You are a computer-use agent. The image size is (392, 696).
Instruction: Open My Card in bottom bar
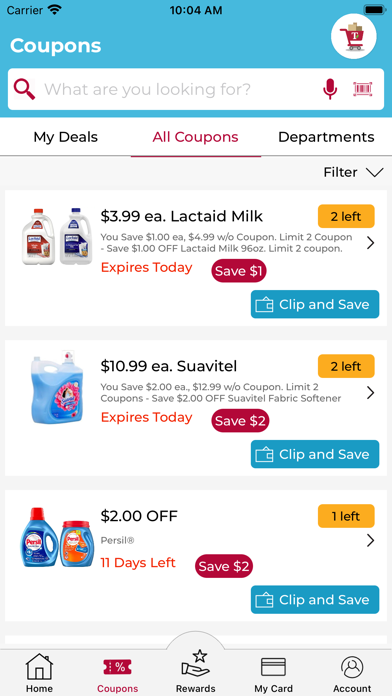(273, 673)
